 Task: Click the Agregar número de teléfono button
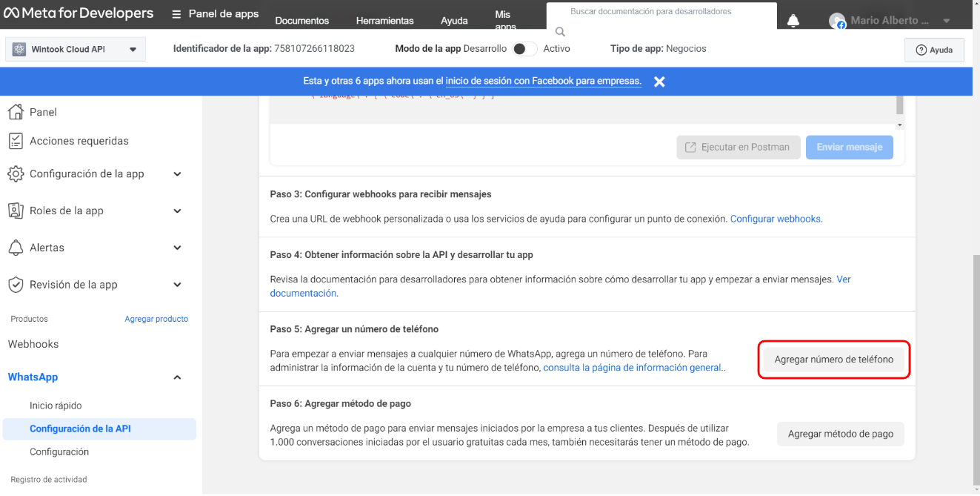(x=833, y=360)
